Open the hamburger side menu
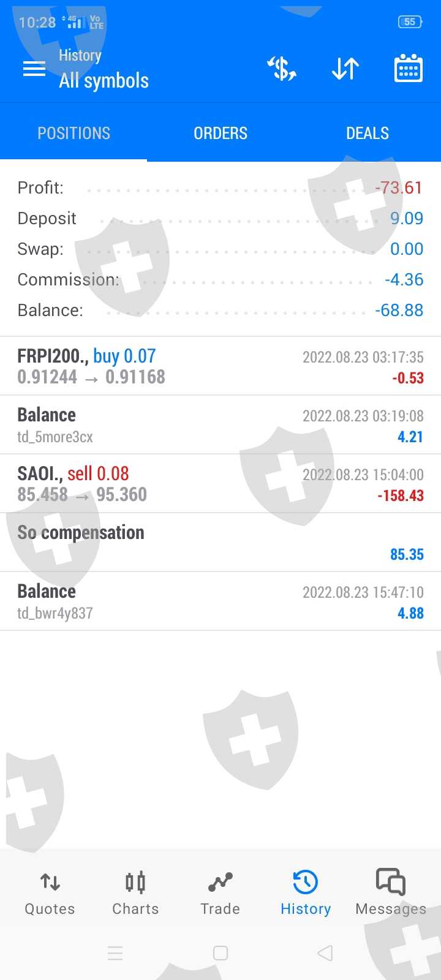The image size is (441, 980). pos(34,69)
